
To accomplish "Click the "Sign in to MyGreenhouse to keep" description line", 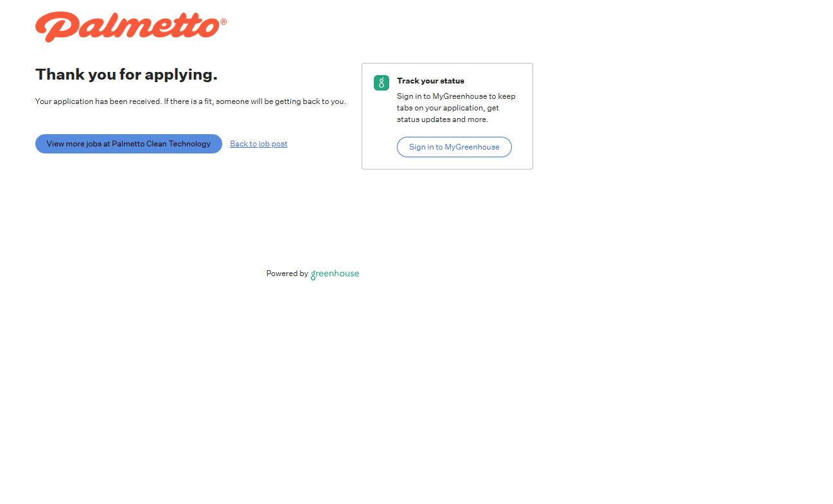I will pos(456,96).
